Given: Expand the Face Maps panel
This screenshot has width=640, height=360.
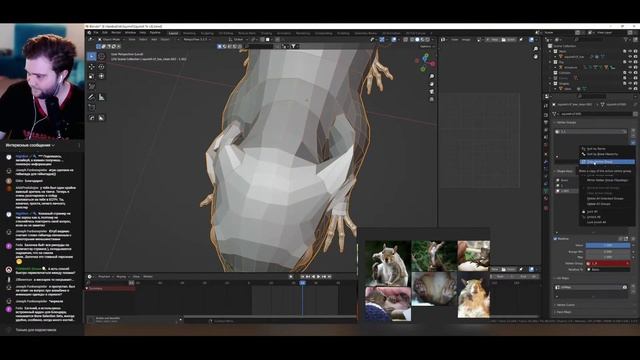Looking at the screenshot, I should [x=563, y=312].
